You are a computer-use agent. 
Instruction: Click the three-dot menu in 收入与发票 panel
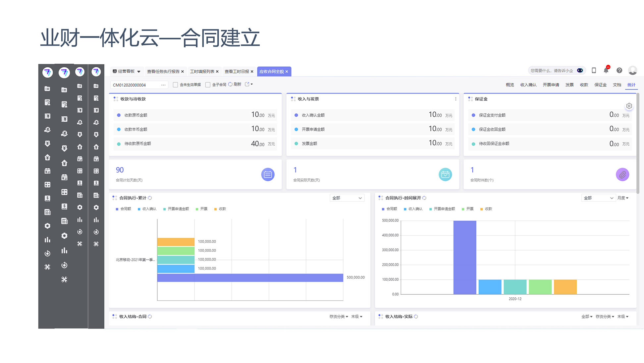pyautogui.click(x=456, y=99)
